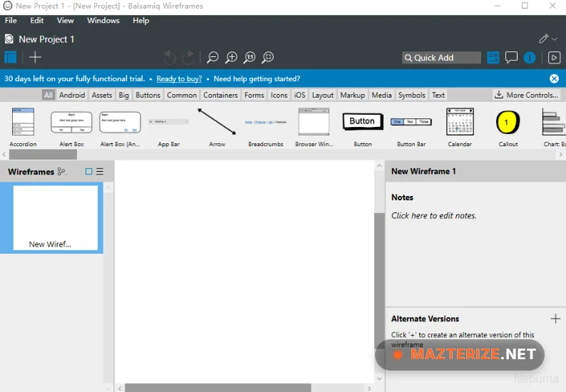Open Need help getting started? link
Image resolution: width=566 pixels, height=392 pixels.
[x=257, y=78]
